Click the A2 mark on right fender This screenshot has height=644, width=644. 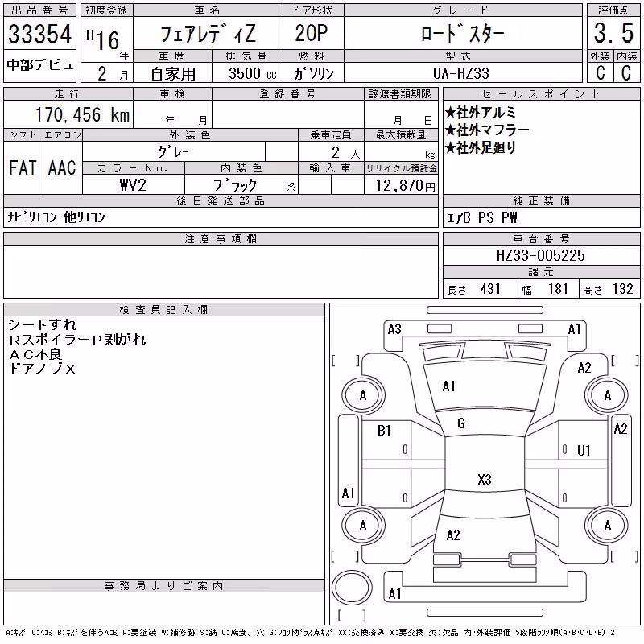[x=584, y=368]
